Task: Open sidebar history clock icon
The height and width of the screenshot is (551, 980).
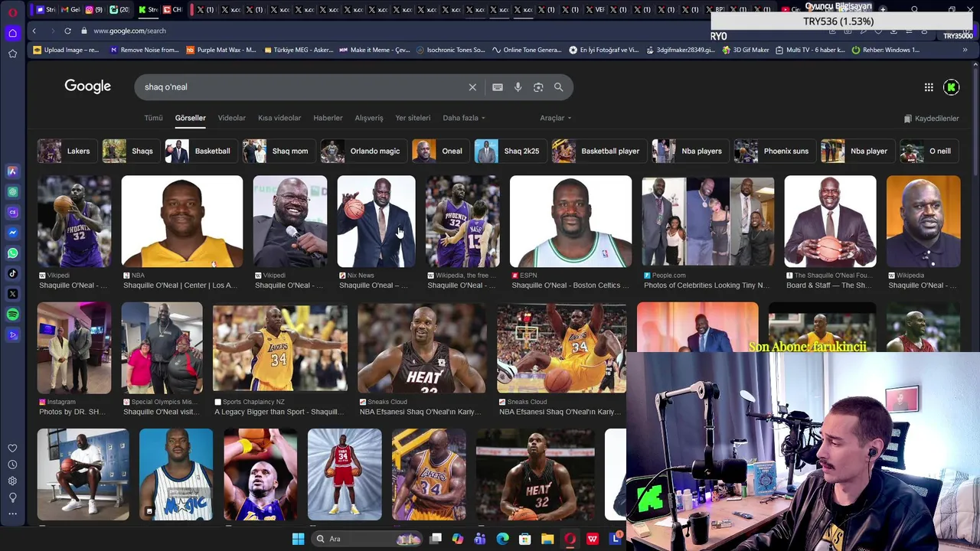Action: click(12, 465)
